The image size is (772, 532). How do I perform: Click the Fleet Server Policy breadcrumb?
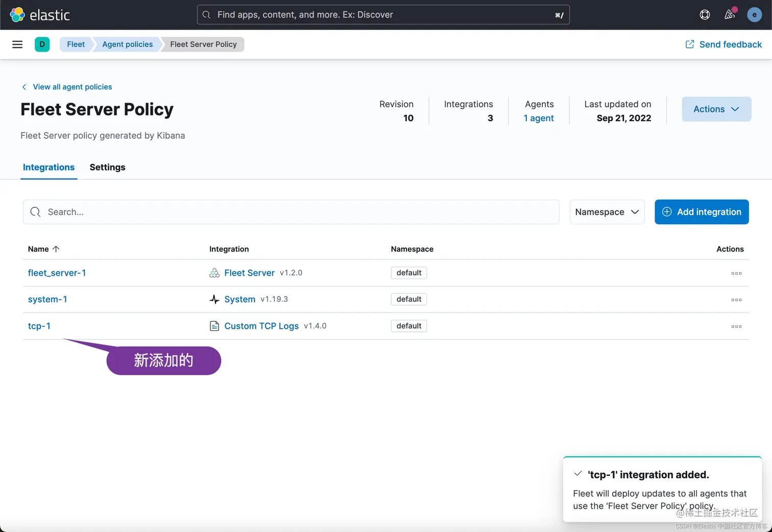tap(203, 44)
